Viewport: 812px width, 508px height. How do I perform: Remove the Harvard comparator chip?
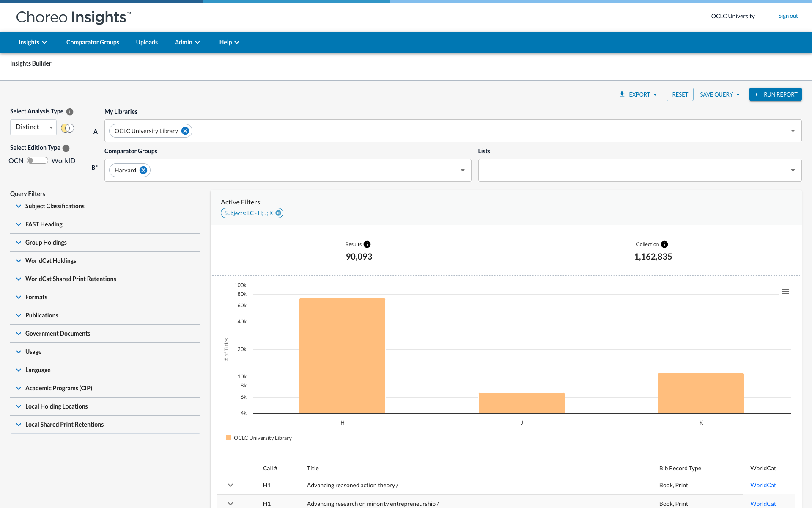(x=143, y=170)
